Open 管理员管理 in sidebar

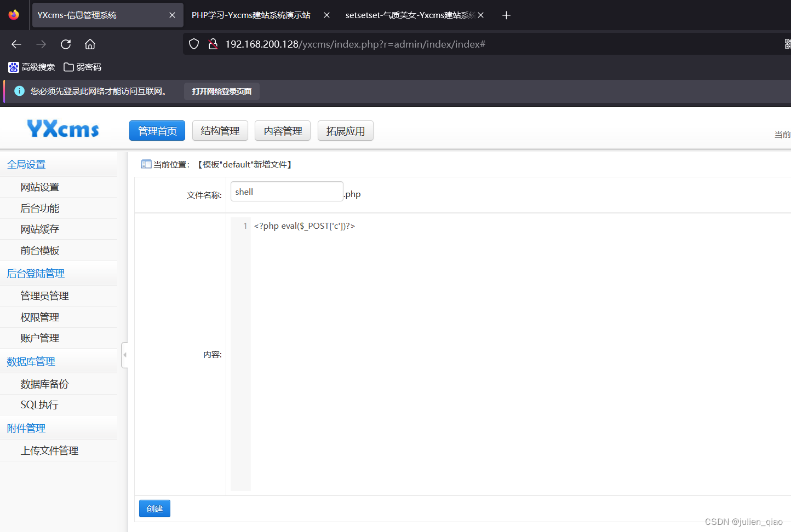click(x=59, y=296)
